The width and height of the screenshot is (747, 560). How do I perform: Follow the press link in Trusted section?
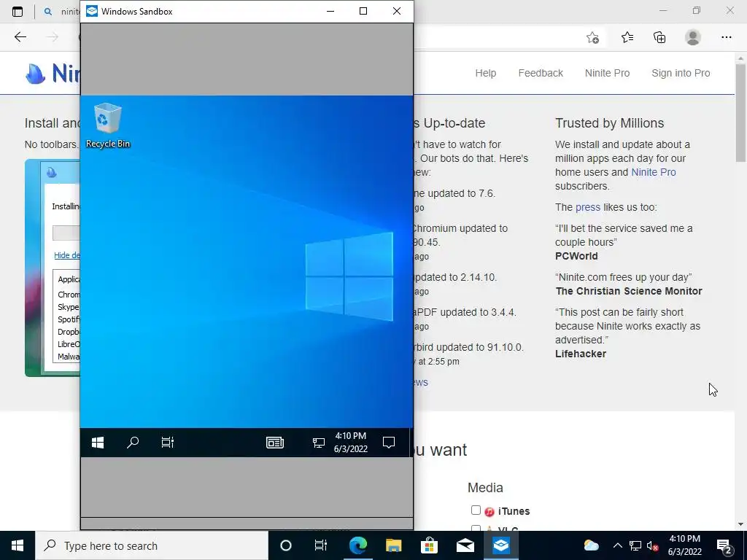click(x=588, y=207)
